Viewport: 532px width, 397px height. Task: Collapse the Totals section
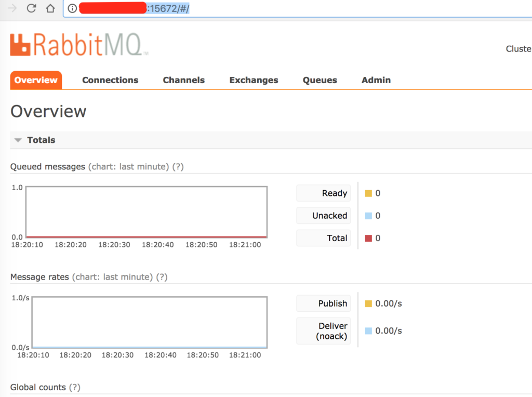19,140
